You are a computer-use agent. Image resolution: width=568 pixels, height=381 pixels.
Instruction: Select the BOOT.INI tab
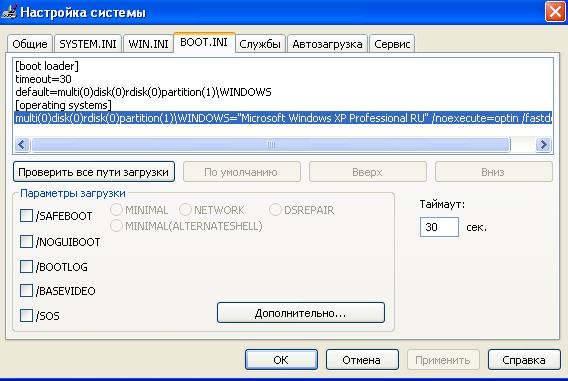pos(204,42)
